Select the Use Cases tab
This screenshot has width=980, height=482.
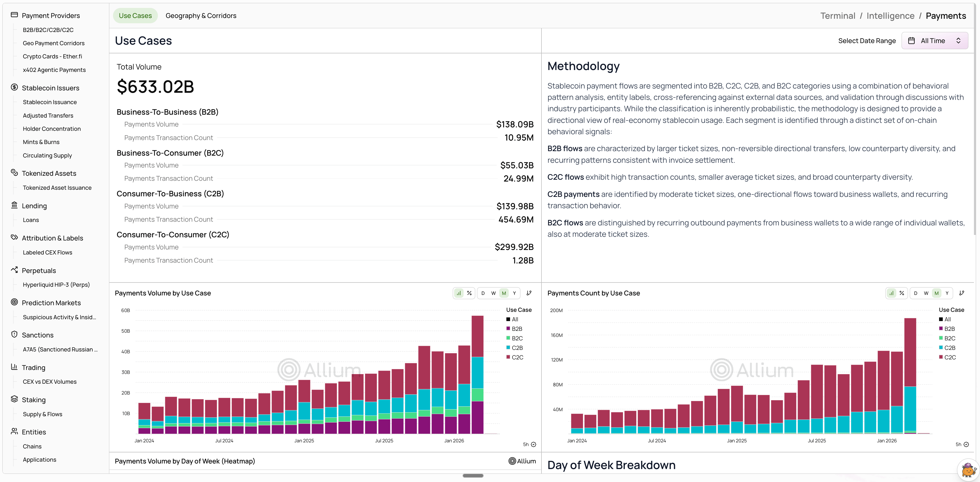pyautogui.click(x=135, y=16)
